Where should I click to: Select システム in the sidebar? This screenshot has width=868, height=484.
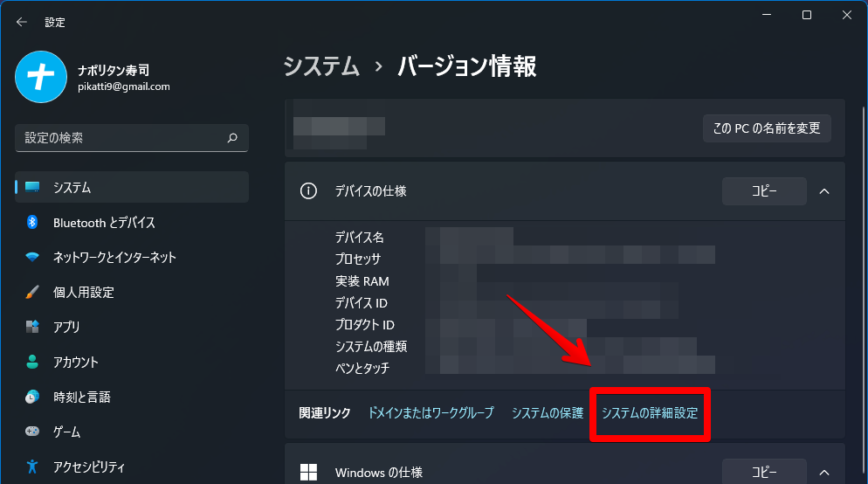pyautogui.click(x=132, y=187)
